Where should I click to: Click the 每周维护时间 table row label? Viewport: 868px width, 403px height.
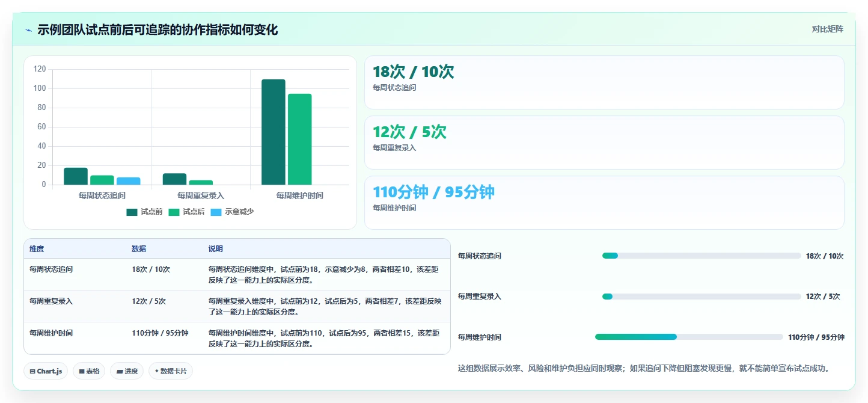[51, 333]
